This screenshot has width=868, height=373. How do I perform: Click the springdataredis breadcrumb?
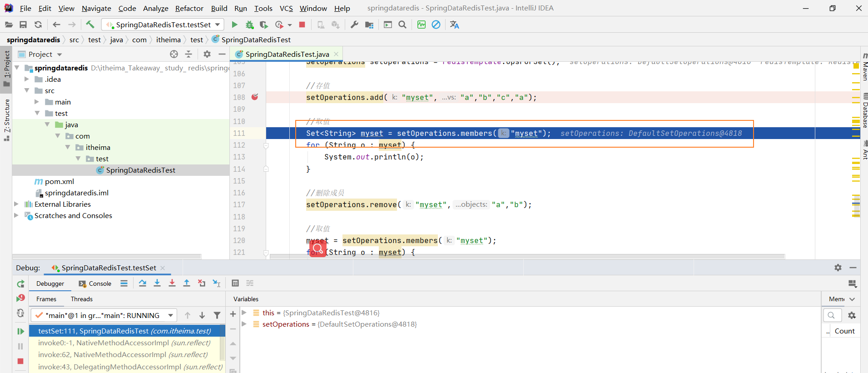pos(33,40)
